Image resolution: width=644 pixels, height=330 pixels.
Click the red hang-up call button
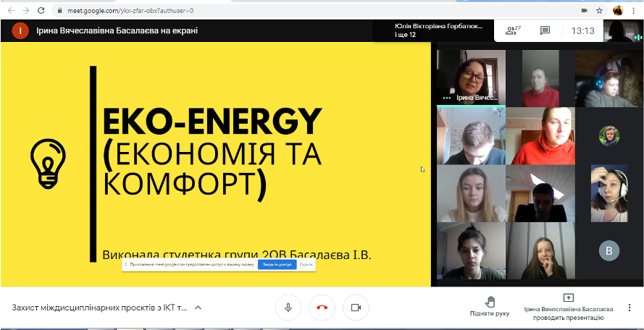tap(322, 308)
